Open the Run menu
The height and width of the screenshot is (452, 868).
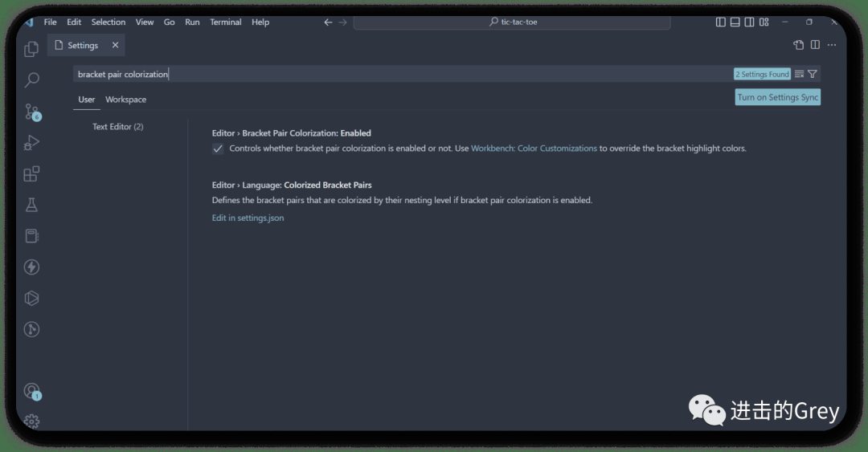[192, 22]
